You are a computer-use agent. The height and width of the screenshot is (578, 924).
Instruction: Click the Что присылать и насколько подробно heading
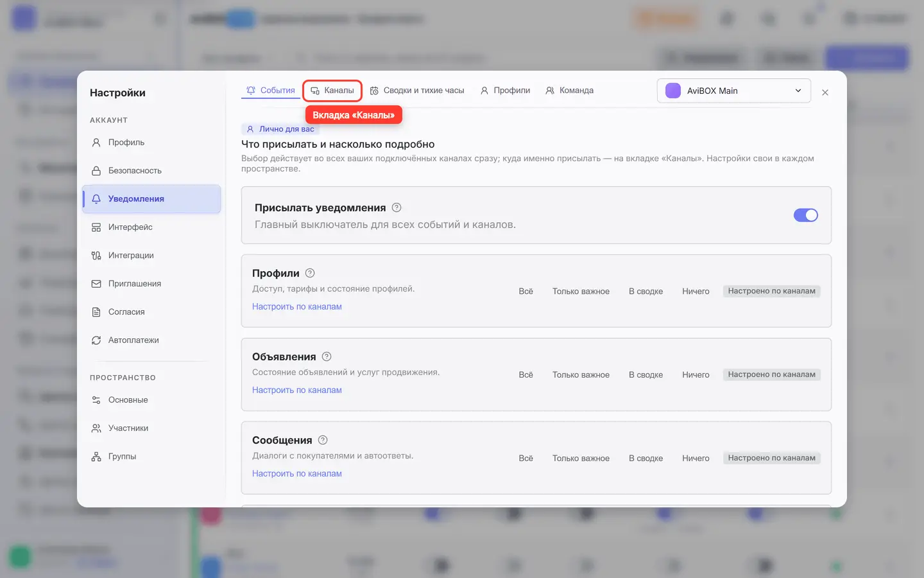pyautogui.click(x=338, y=144)
